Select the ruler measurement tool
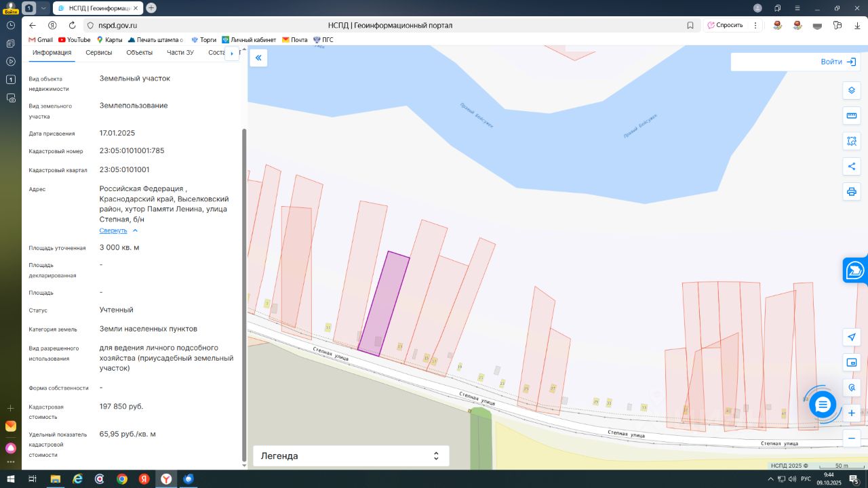868x488 pixels. (852, 116)
